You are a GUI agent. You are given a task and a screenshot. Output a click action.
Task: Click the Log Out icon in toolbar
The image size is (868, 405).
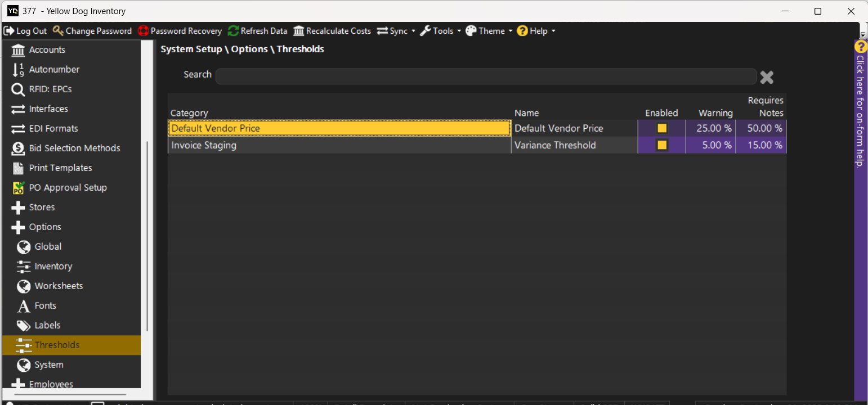(x=9, y=31)
